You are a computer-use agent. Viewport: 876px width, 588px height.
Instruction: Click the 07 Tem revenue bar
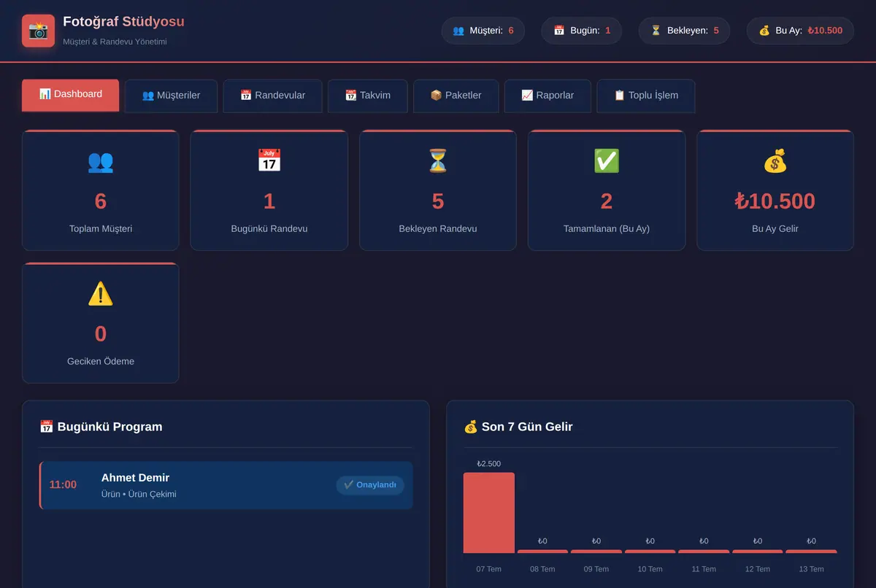coord(489,513)
